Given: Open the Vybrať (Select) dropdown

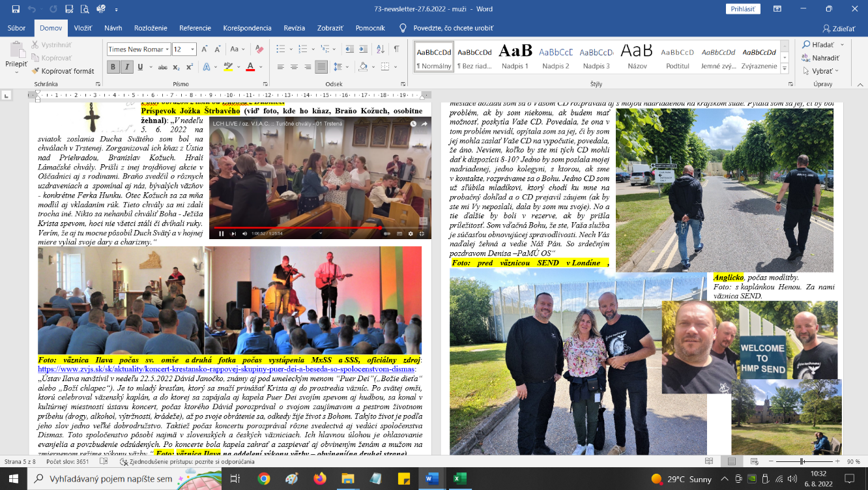Looking at the screenshot, I should pyautogui.click(x=822, y=71).
